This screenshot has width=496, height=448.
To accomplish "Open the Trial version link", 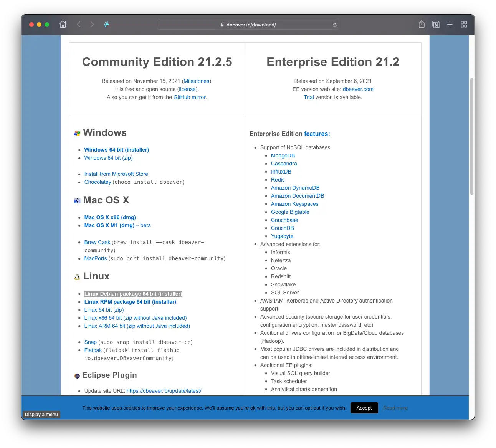I will click(x=309, y=97).
